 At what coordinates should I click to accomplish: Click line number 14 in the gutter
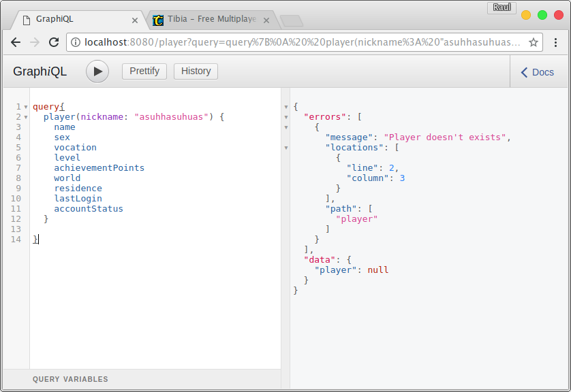tap(16, 240)
